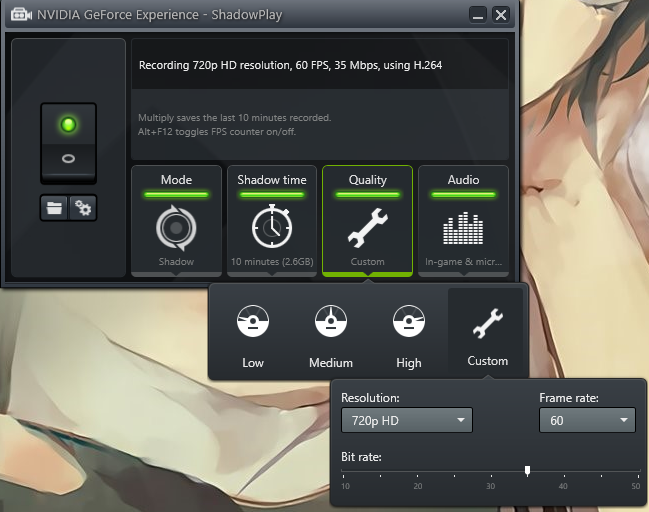
Task: Open the Audio panel
Action: coord(463,221)
